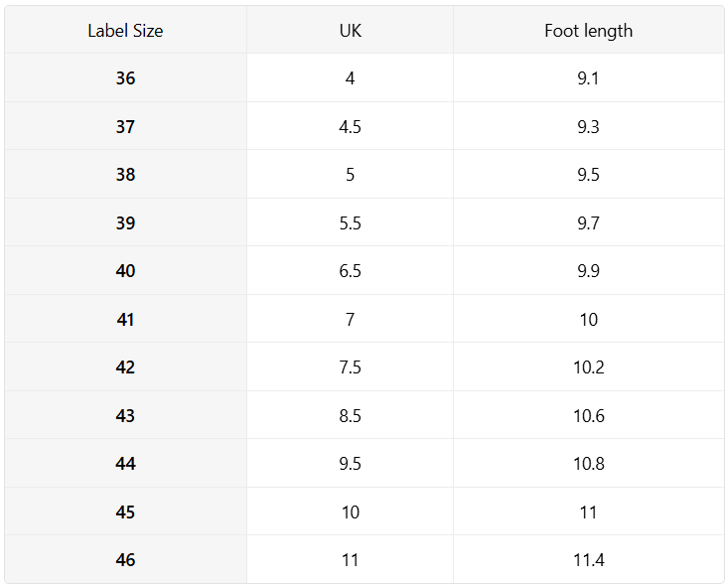Click foot length 10.6 value

pyautogui.click(x=588, y=415)
